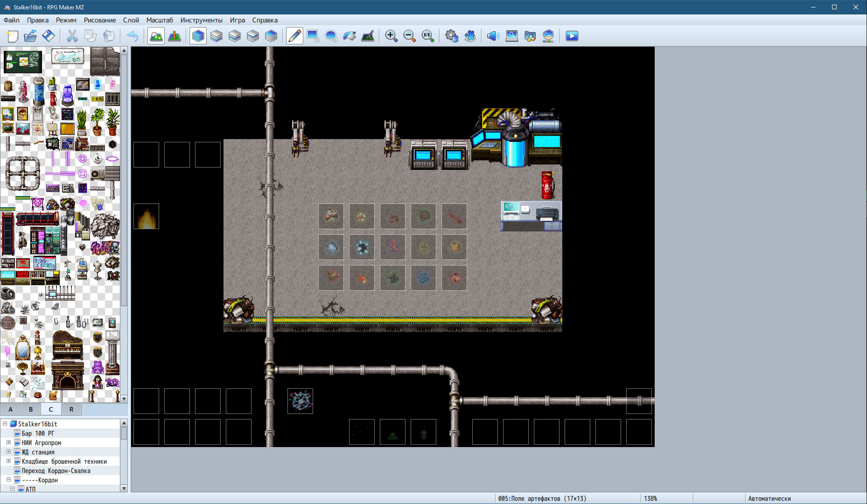Image resolution: width=867 pixels, height=504 pixels.
Task: Open the Правка menu
Action: pyautogui.click(x=38, y=20)
